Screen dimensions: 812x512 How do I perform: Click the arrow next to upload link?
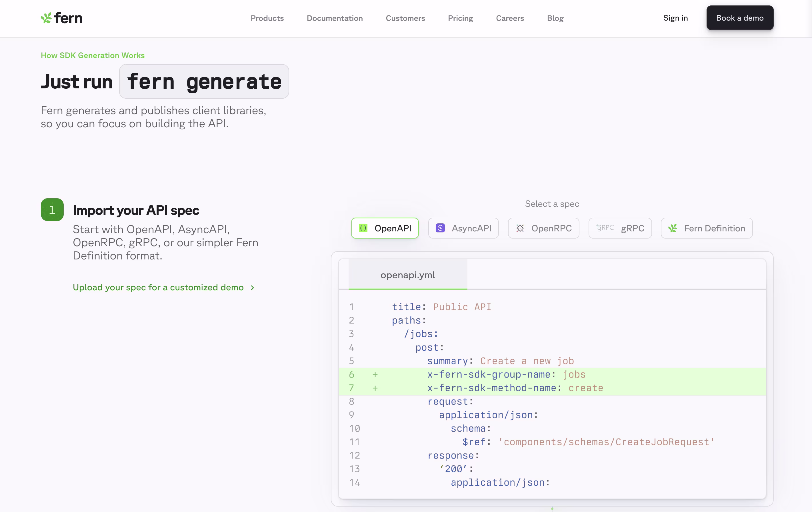[253, 288]
